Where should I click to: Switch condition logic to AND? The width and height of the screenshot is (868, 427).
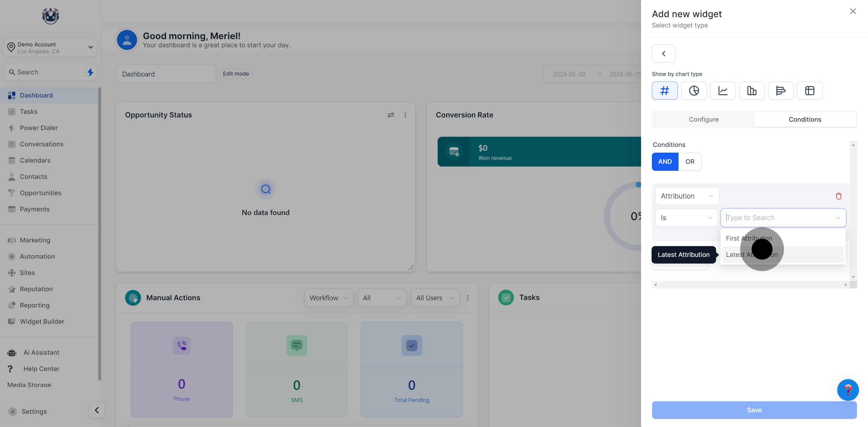click(665, 162)
